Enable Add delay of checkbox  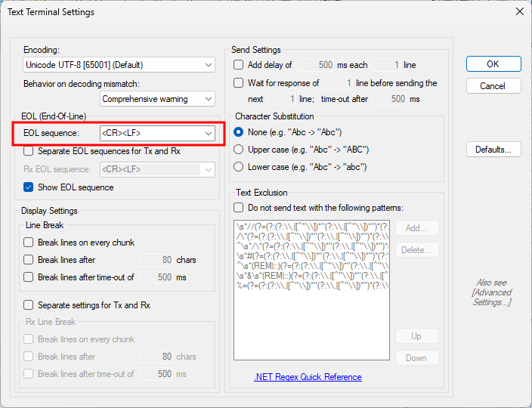(x=239, y=65)
